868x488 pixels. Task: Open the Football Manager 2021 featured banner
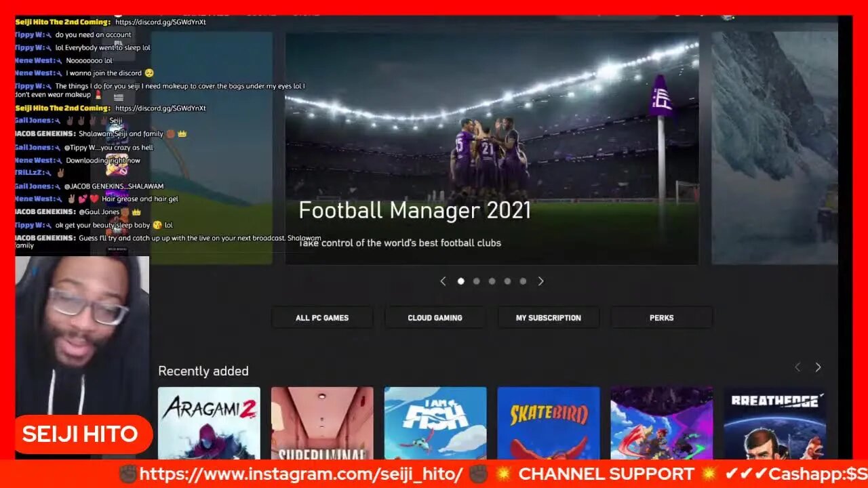tap(492, 149)
